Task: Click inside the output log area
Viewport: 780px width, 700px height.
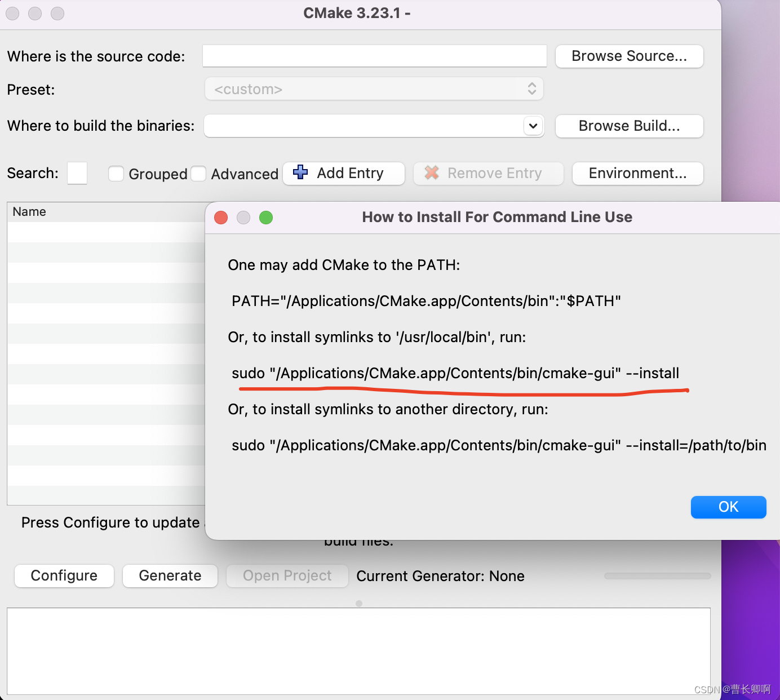Action: [x=358, y=651]
